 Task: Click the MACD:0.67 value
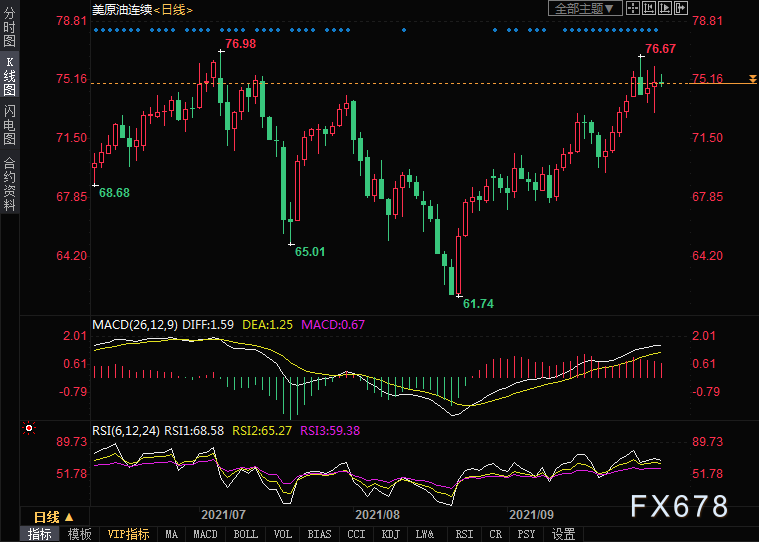point(333,324)
